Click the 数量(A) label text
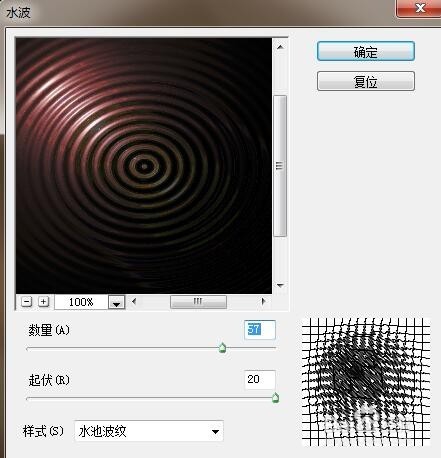This screenshot has width=441, height=458. point(49,330)
